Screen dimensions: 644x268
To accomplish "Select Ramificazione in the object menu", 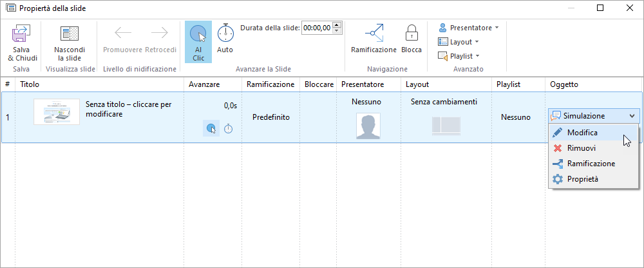I will point(591,163).
